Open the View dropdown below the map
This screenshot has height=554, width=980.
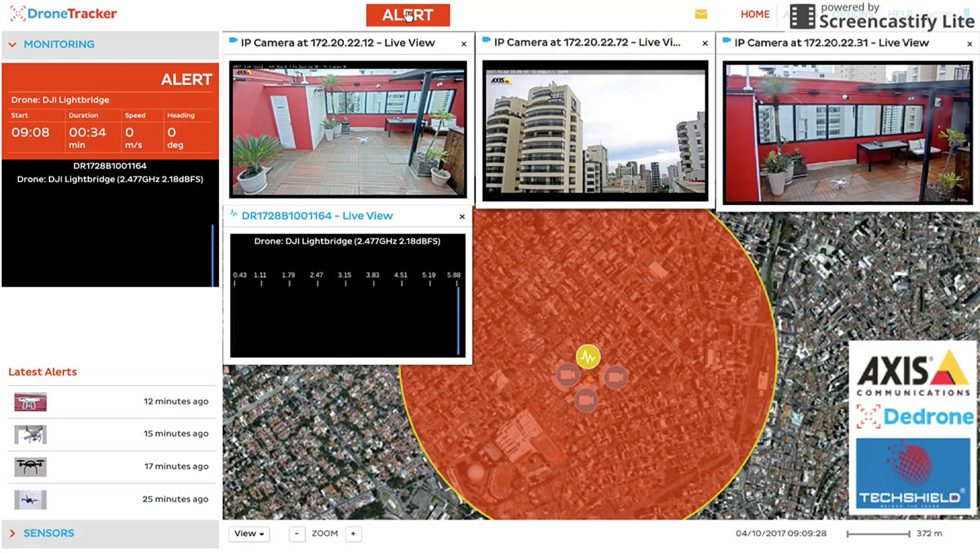249,534
